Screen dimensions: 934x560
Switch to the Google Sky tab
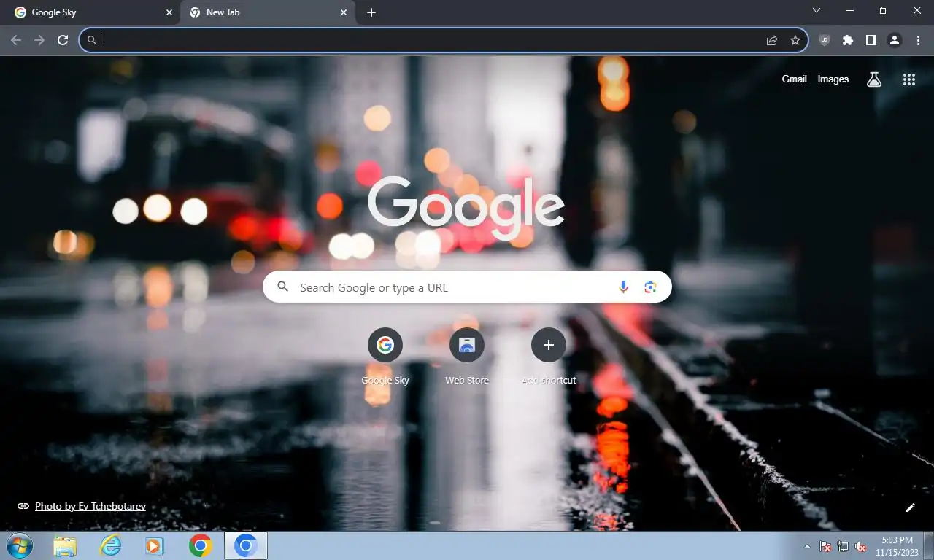90,12
